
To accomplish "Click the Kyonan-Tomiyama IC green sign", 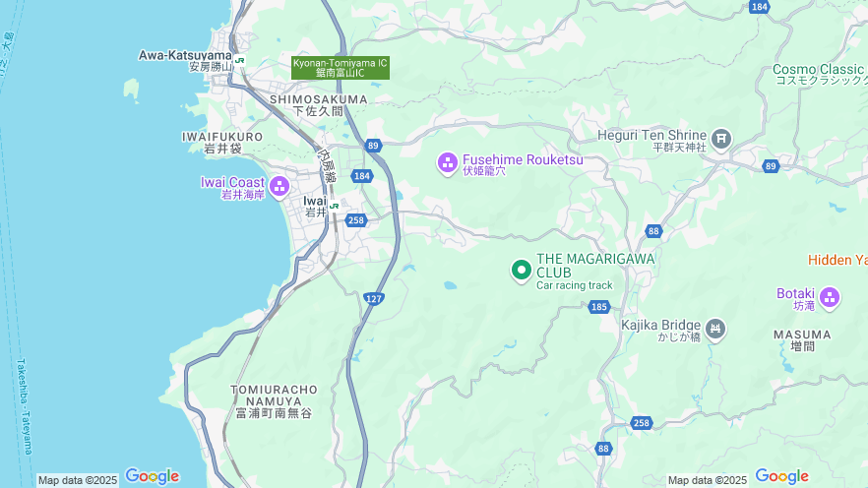I will [x=341, y=68].
